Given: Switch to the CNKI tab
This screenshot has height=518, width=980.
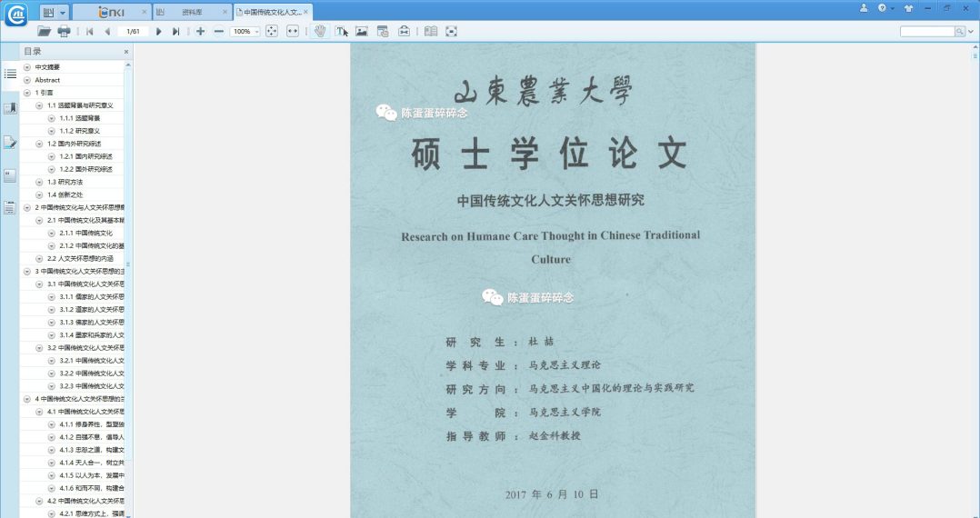Looking at the screenshot, I should pyautogui.click(x=111, y=12).
